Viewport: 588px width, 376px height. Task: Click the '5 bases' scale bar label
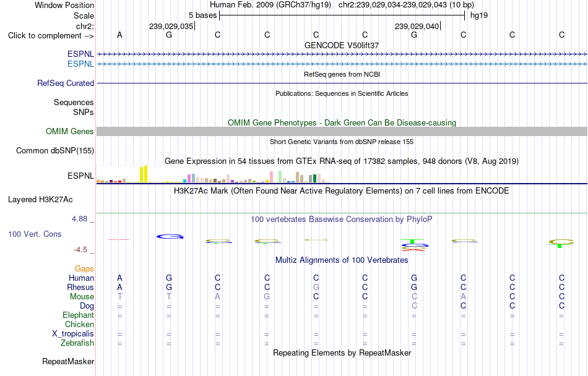[202, 15]
